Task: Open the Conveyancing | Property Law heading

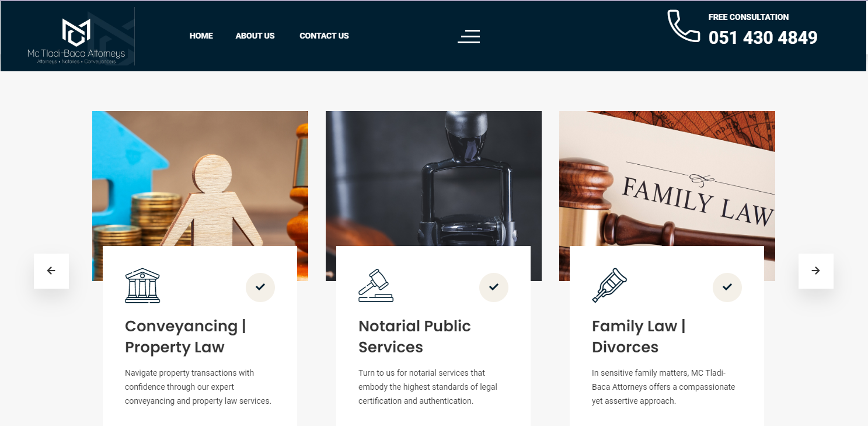Action: coord(186,337)
